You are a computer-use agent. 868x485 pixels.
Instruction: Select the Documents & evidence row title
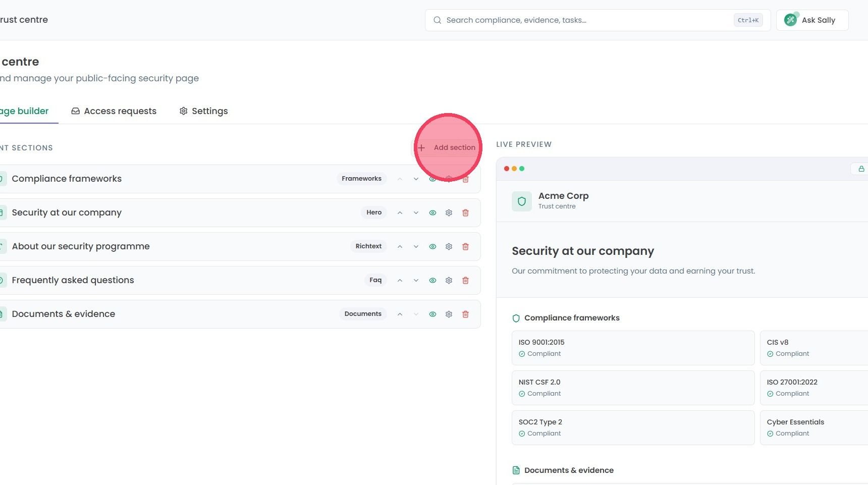click(64, 314)
